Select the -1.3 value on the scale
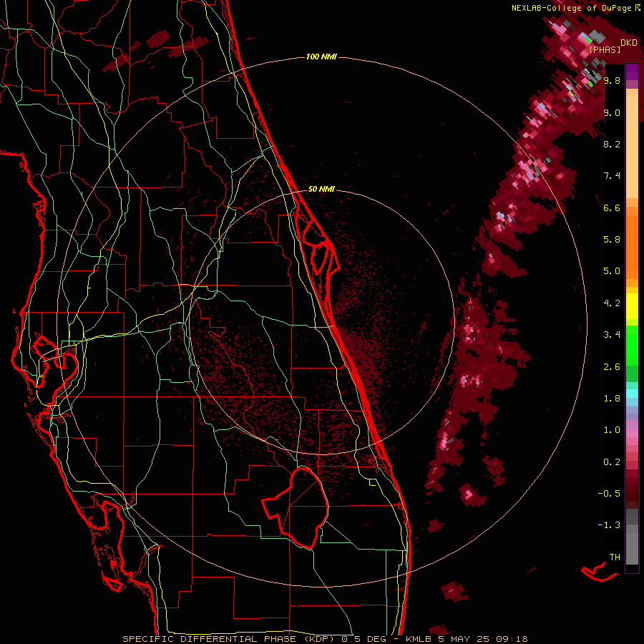The height and width of the screenshot is (644, 644). coord(609,525)
